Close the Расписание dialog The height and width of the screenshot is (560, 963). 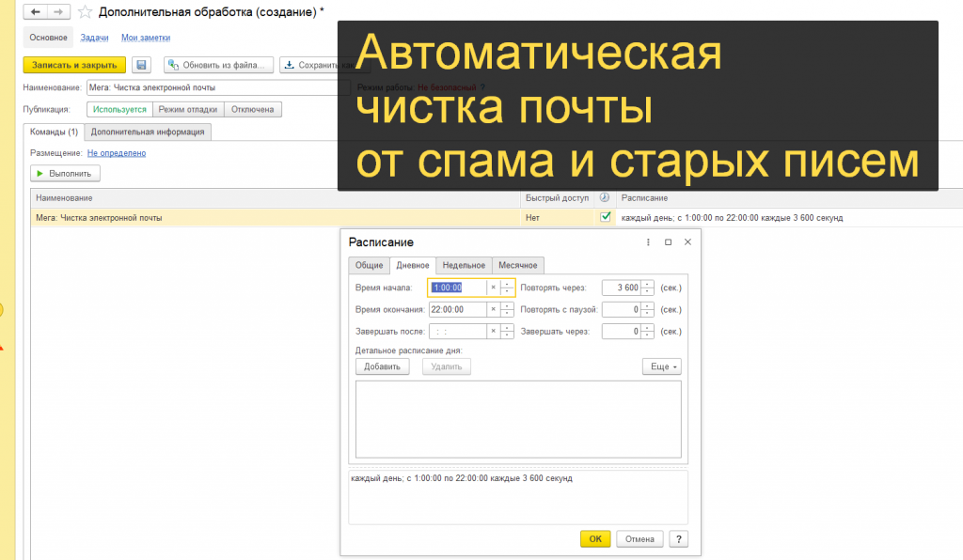click(x=687, y=242)
